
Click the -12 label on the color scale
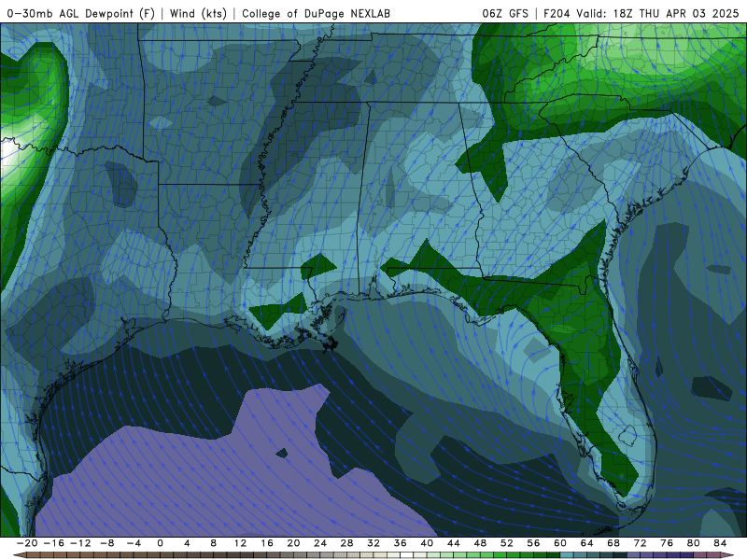pos(79,543)
